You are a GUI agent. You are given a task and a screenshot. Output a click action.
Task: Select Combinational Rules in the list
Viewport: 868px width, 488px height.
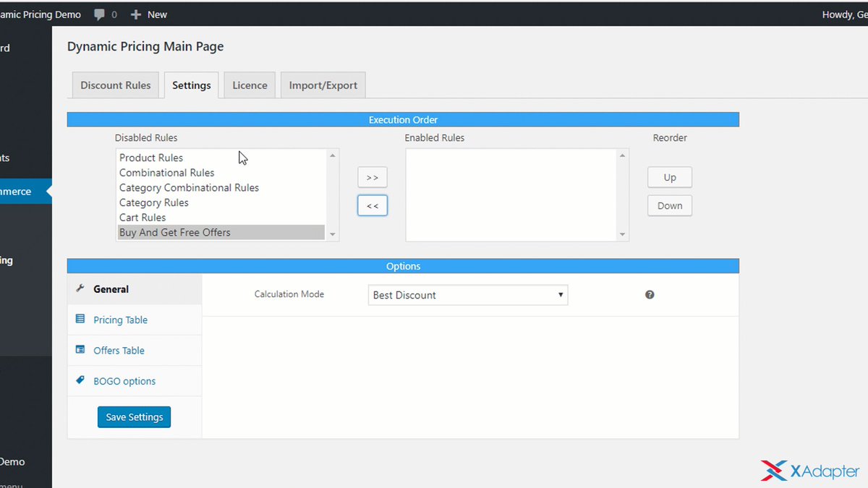221,173
